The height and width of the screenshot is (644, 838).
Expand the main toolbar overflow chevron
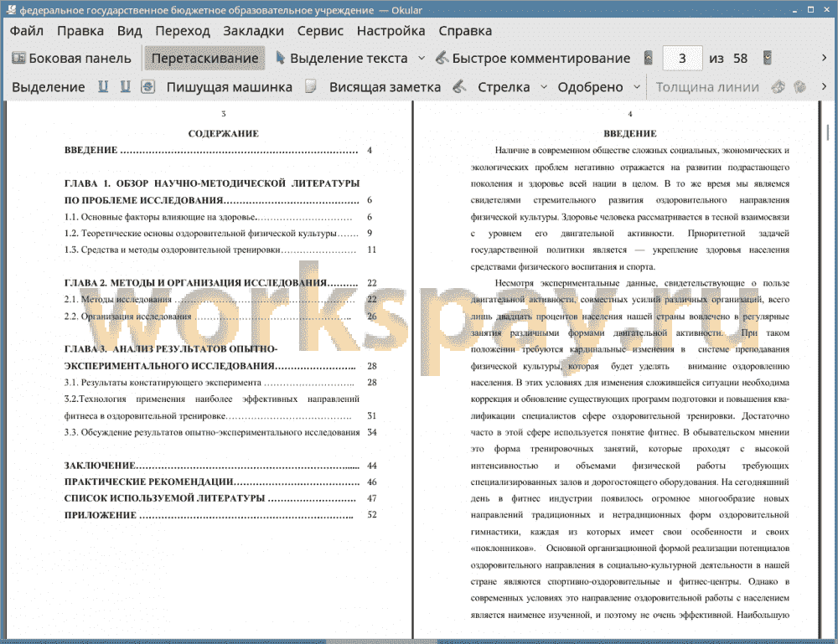coord(824,58)
